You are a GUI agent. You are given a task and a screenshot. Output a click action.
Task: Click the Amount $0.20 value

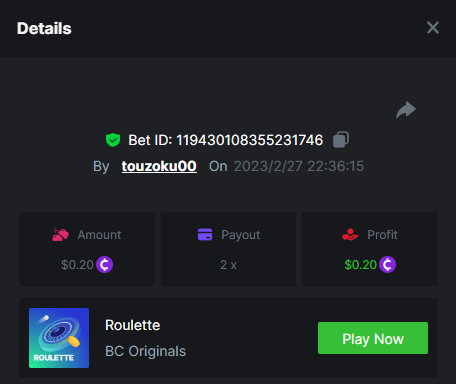click(77, 265)
